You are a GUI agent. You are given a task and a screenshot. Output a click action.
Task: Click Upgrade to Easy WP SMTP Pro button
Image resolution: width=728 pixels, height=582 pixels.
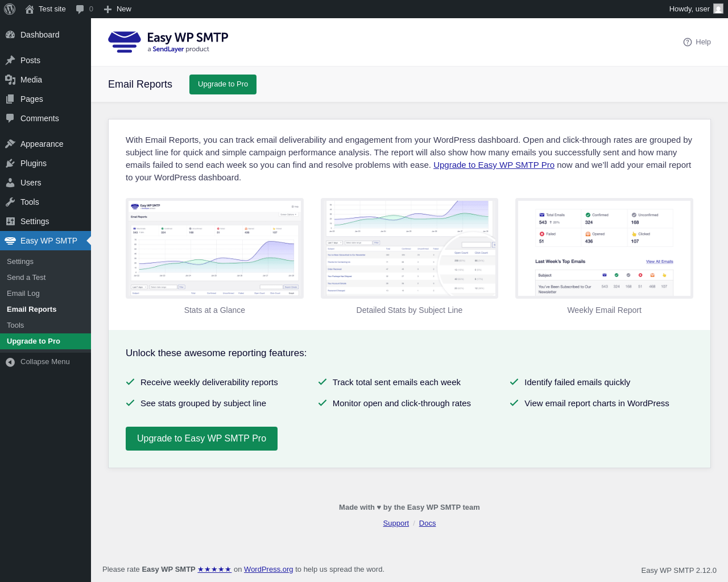pos(201,439)
